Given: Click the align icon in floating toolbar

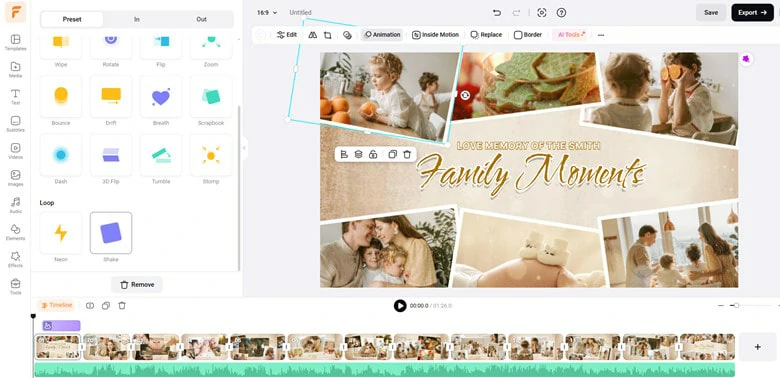Looking at the screenshot, I should [344, 154].
